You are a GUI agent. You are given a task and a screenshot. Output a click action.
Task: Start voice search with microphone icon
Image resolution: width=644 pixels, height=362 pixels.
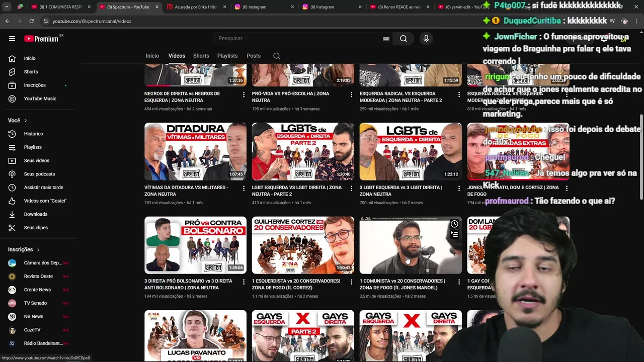(x=426, y=39)
